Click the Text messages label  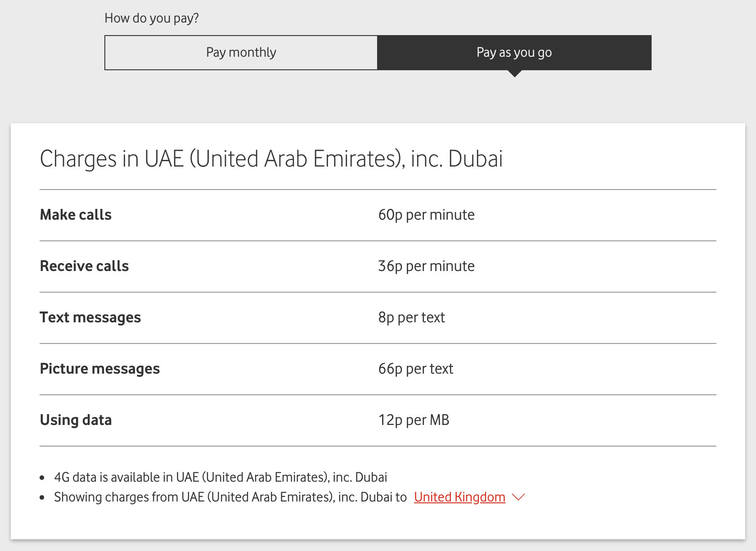(90, 317)
